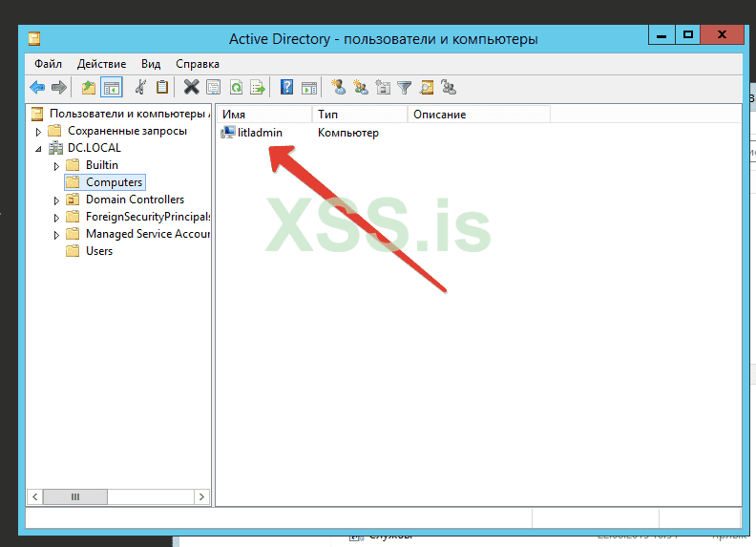Expand the Domain Controllers node
This screenshot has height=547, width=756.
[x=56, y=200]
